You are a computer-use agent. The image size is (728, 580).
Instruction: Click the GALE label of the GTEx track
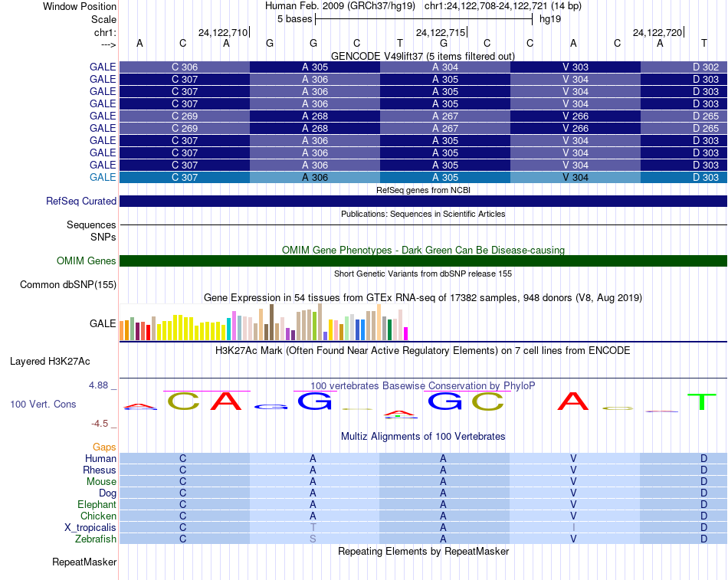pos(103,323)
